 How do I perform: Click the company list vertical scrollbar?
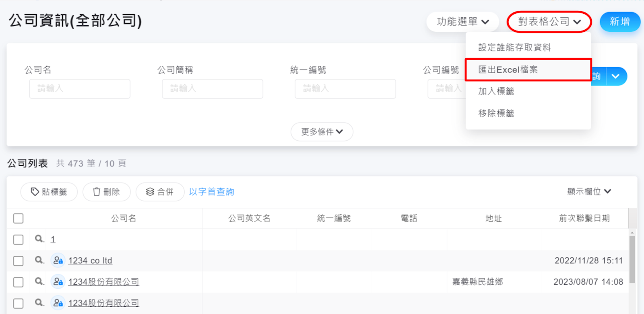point(632,259)
